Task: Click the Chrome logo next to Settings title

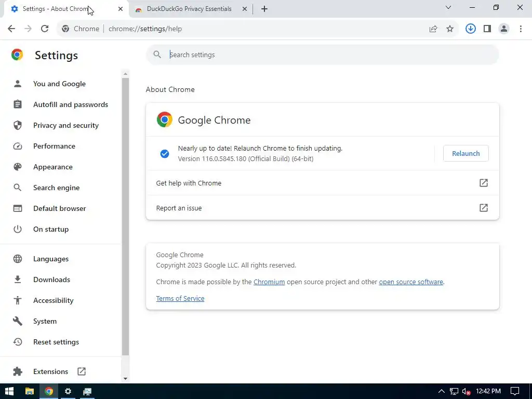Action: [17, 55]
